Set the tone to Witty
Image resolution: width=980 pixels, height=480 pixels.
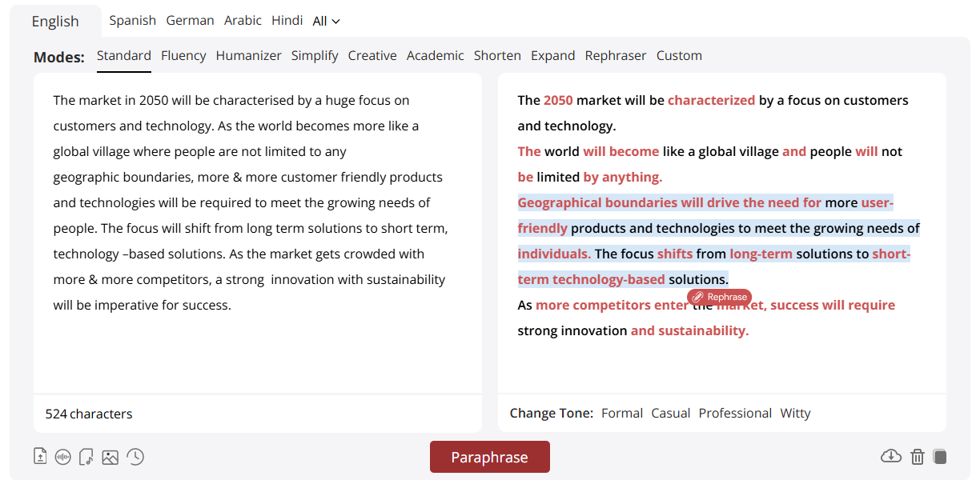pyautogui.click(x=795, y=413)
